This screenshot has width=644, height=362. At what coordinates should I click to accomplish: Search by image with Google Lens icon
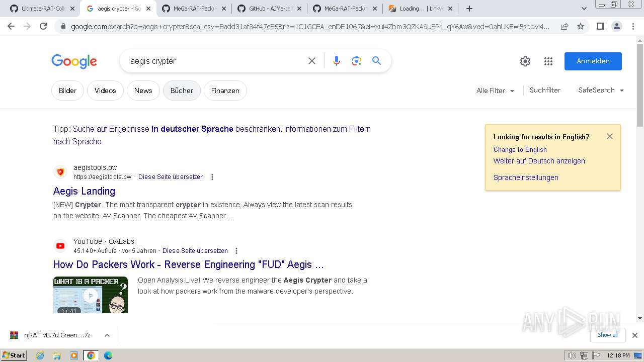[357, 61]
